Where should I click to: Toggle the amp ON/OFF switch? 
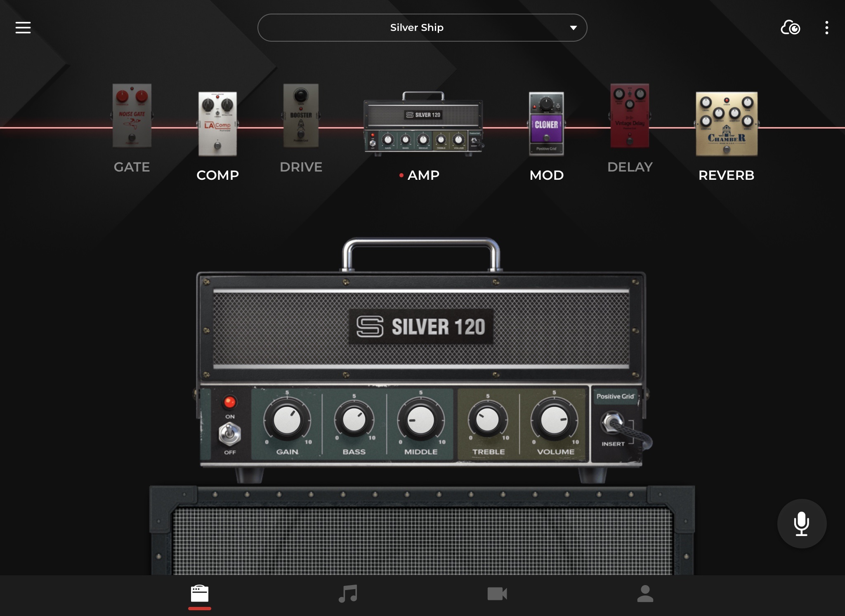pyautogui.click(x=229, y=435)
